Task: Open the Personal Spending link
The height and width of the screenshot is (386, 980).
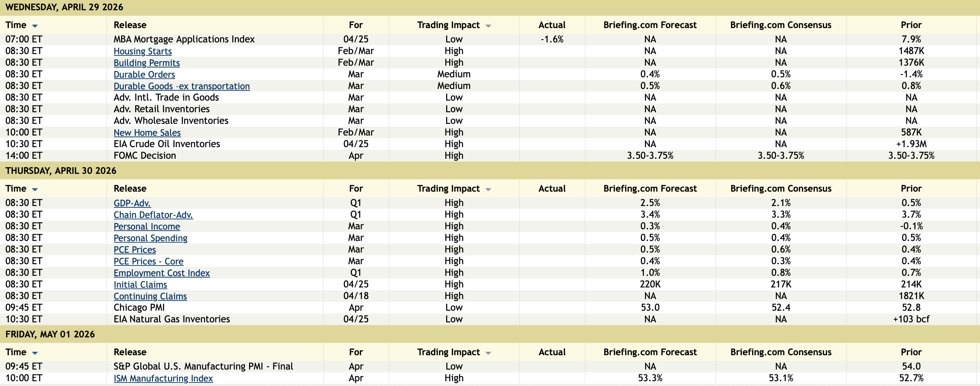Action: 150,238
